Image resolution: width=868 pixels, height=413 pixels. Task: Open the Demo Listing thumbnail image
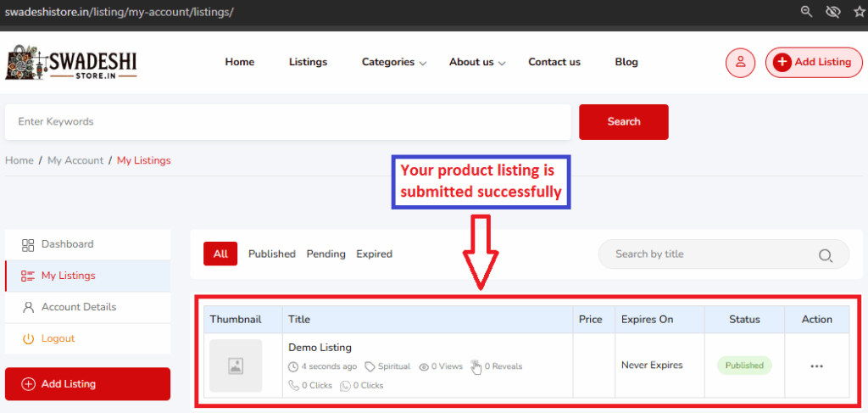click(236, 366)
